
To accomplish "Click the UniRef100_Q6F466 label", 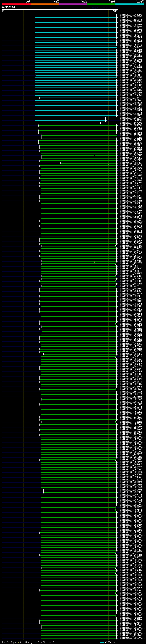I will (131, 243).
